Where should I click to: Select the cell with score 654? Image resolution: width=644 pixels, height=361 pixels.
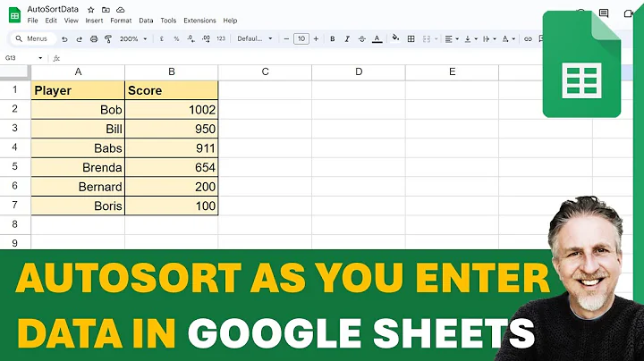point(172,167)
